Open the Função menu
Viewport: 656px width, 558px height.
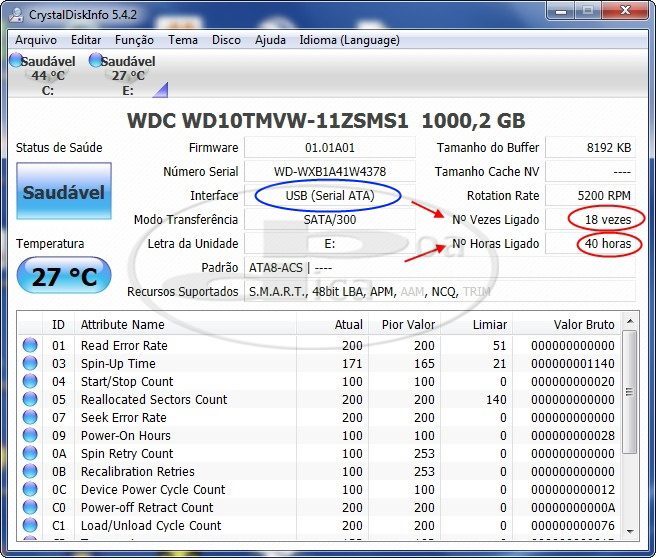click(x=134, y=40)
